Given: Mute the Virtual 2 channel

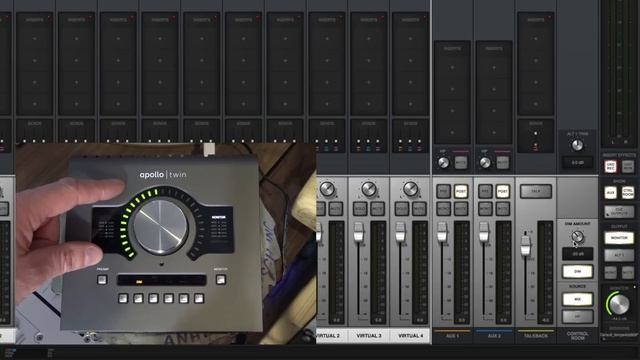Looking at the screenshot, I should 336,209.
